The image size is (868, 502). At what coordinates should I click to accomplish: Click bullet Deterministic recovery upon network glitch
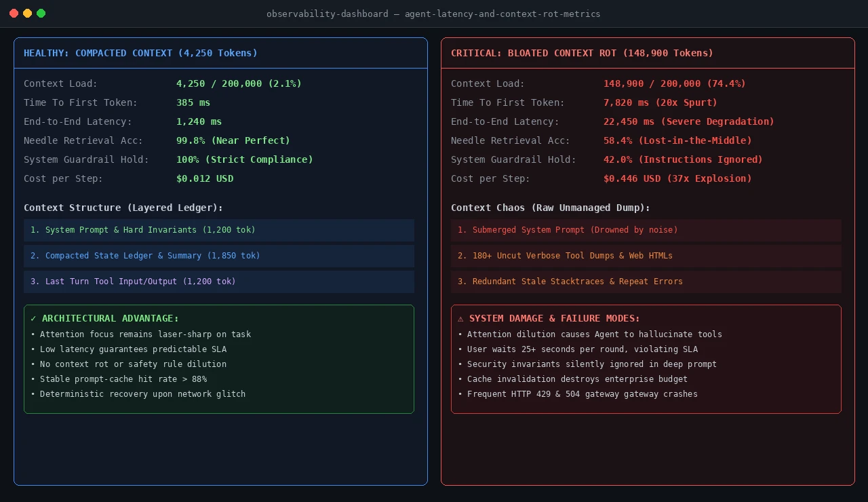[138, 394]
